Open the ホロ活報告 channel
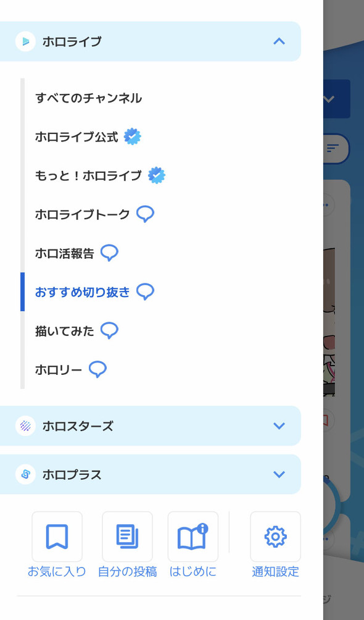The width and height of the screenshot is (364, 620). [65, 252]
